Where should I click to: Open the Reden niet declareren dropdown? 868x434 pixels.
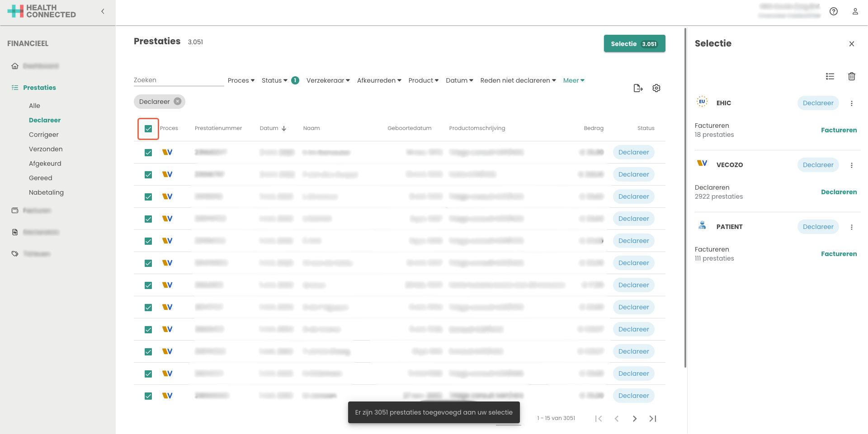(x=518, y=80)
